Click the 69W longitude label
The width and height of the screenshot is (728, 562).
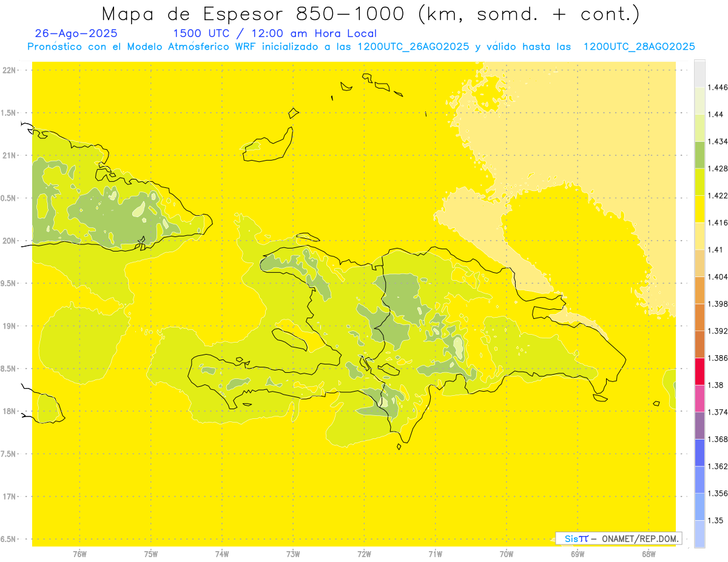(578, 554)
